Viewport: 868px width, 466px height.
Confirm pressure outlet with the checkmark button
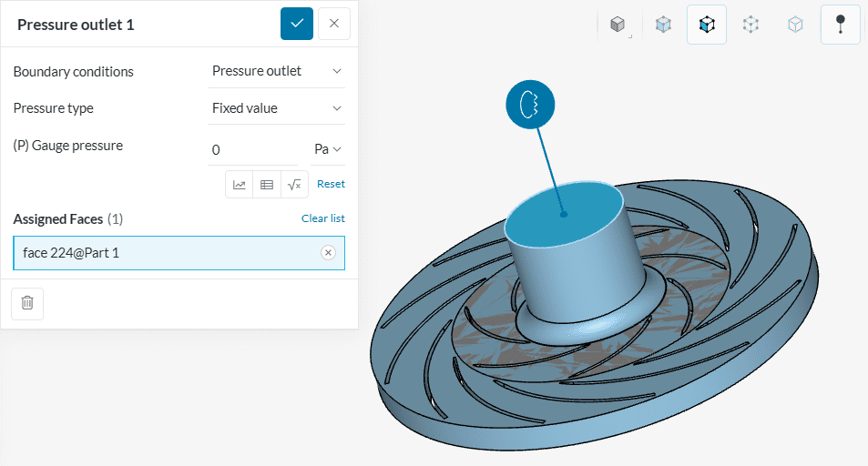[297, 24]
